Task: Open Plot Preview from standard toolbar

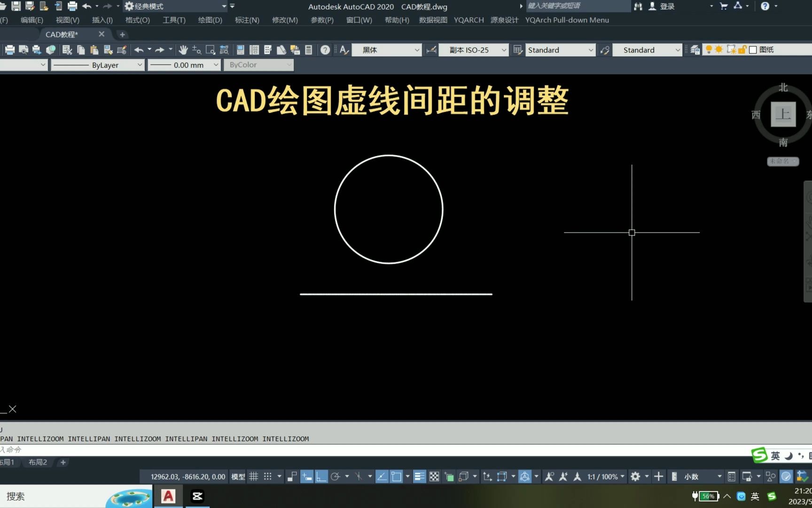Action: tap(23, 50)
